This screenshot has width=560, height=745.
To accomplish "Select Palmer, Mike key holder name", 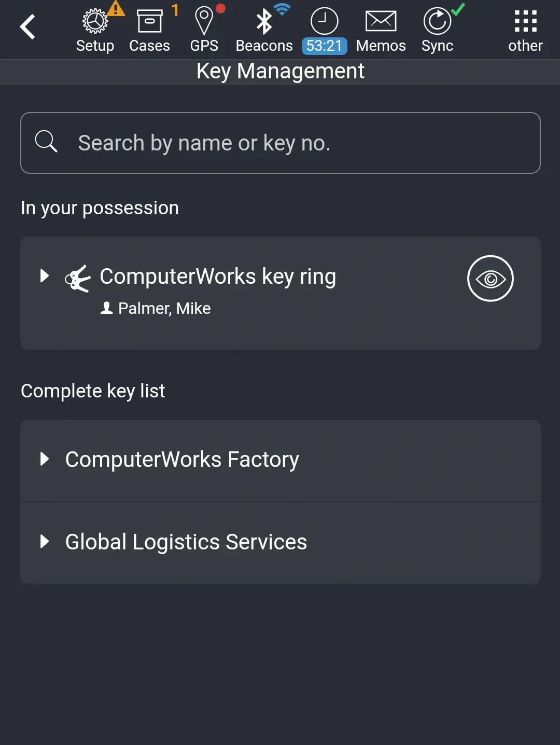I will pos(164,308).
